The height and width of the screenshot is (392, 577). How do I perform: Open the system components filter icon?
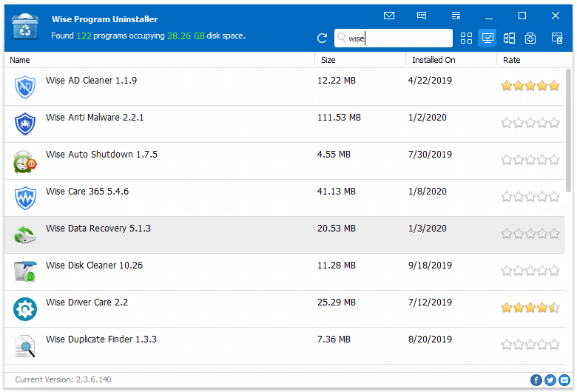[x=530, y=38]
